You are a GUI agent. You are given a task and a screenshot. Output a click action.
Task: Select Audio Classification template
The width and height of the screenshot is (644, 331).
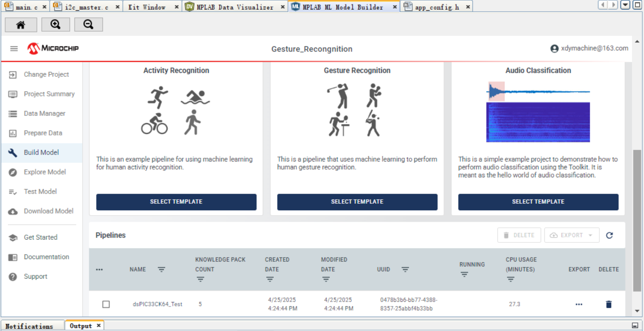point(538,202)
